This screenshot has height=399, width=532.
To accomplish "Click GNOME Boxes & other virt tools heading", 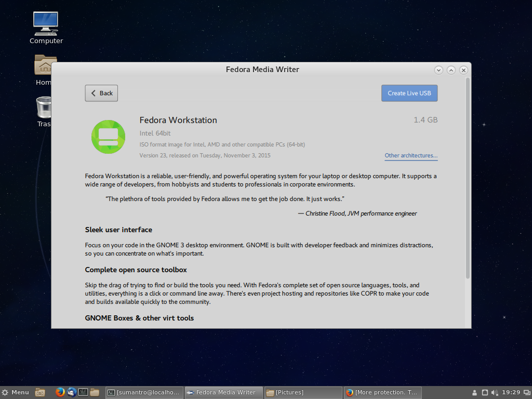I will 139,318.
